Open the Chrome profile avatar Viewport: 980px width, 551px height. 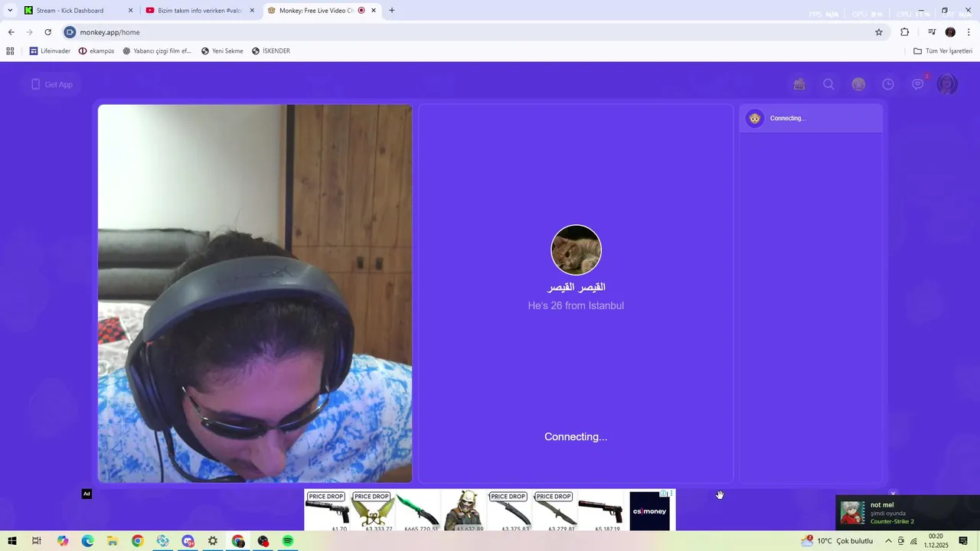coord(950,32)
